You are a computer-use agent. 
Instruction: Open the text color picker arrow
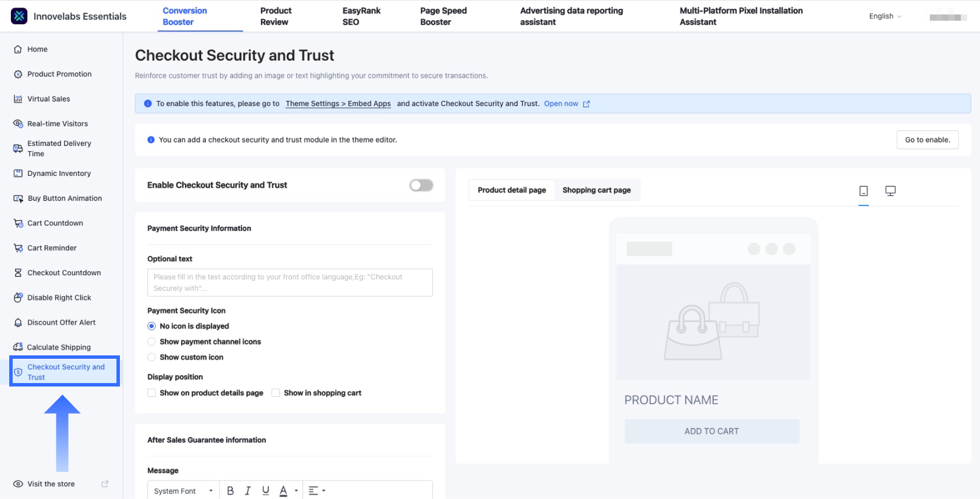click(296, 491)
